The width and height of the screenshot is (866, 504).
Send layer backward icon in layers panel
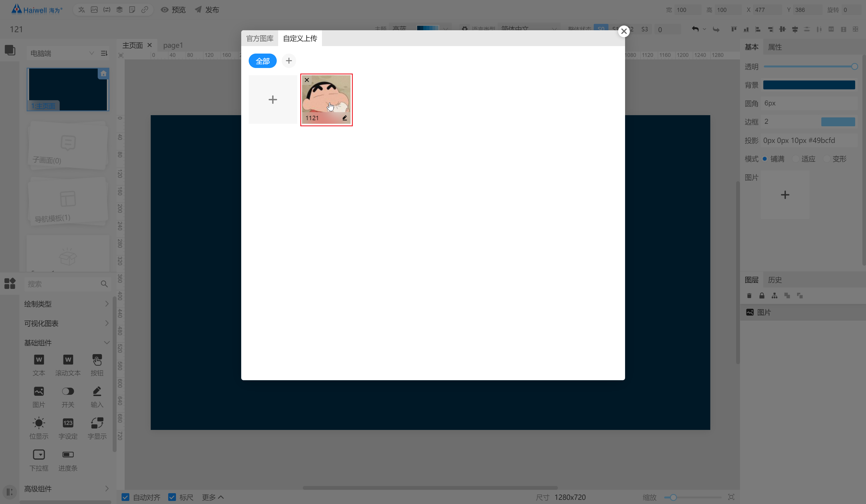click(800, 296)
